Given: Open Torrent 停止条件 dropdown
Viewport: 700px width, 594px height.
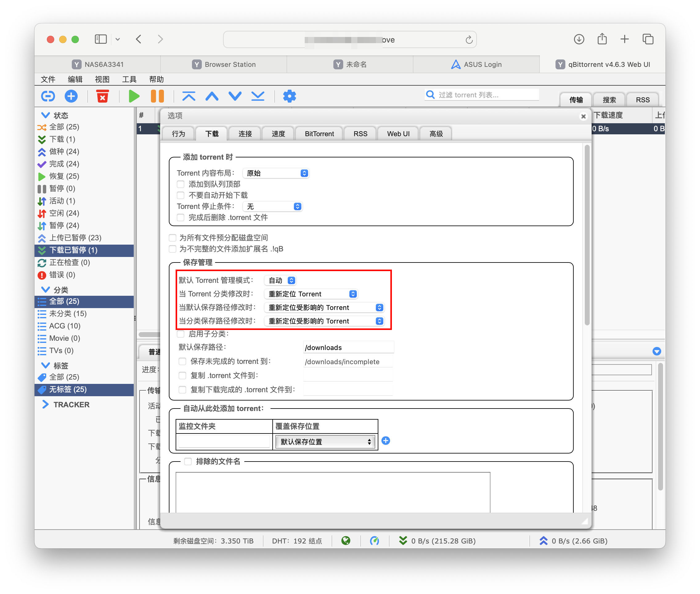Looking at the screenshot, I should pos(272,206).
